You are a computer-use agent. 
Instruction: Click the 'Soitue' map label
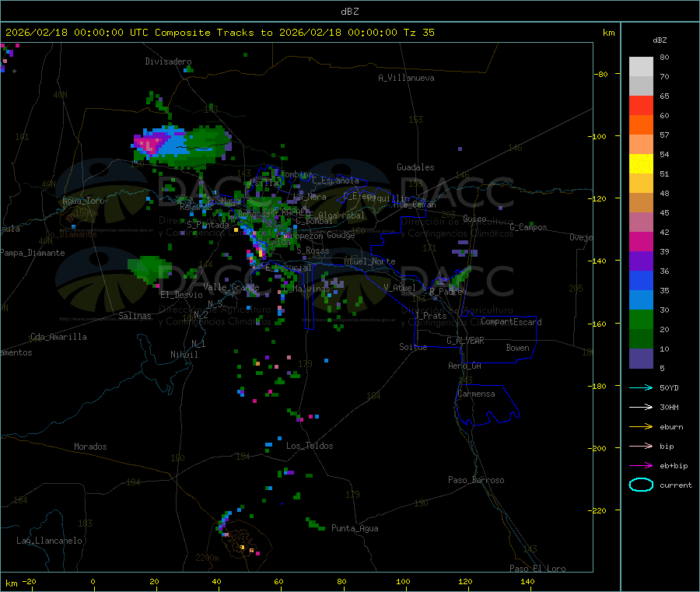[x=414, y=347]
